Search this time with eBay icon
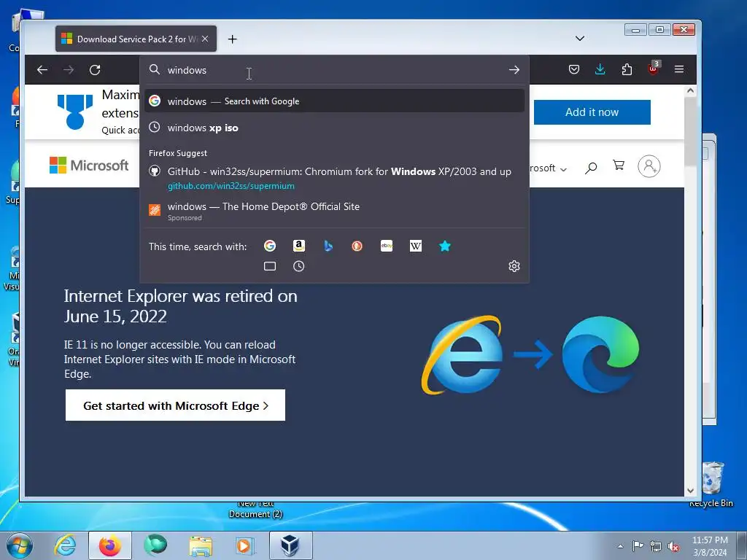Image resolution: width=747 pixels, height=560 pixels. pyautogui.click(x=387, y=246)
